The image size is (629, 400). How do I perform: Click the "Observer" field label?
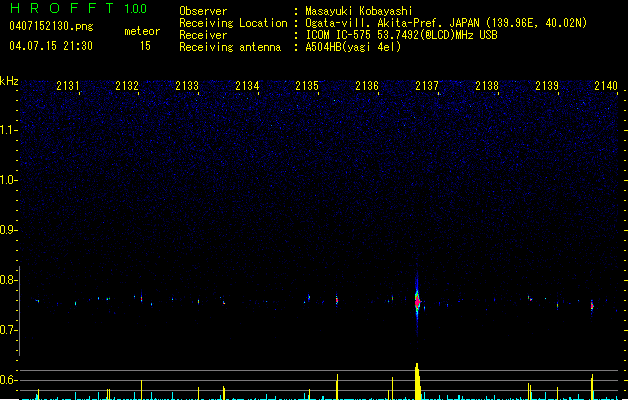coord(203,11)
